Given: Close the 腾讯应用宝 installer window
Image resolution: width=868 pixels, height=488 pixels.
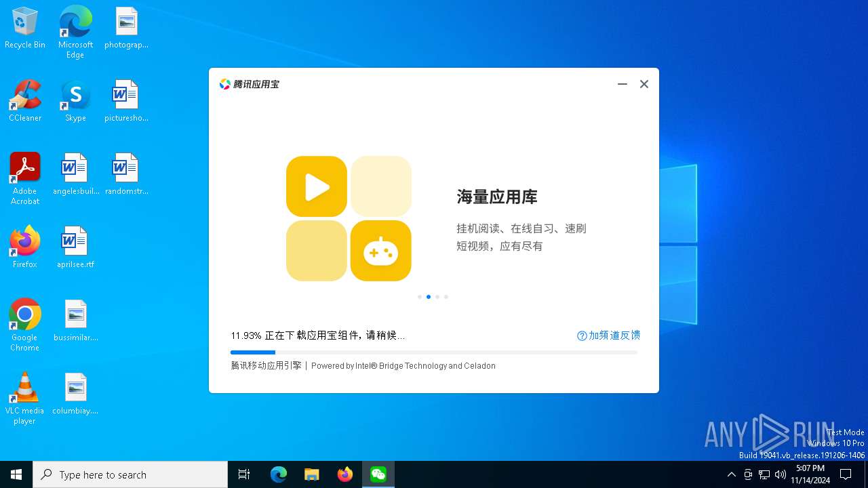Looking at the screenshot, I should (x=644, y=84).
